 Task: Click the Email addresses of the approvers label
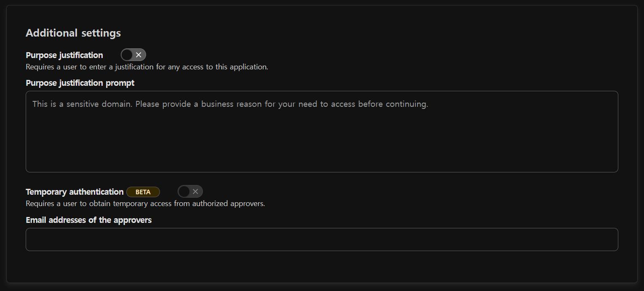click(88, 220)
